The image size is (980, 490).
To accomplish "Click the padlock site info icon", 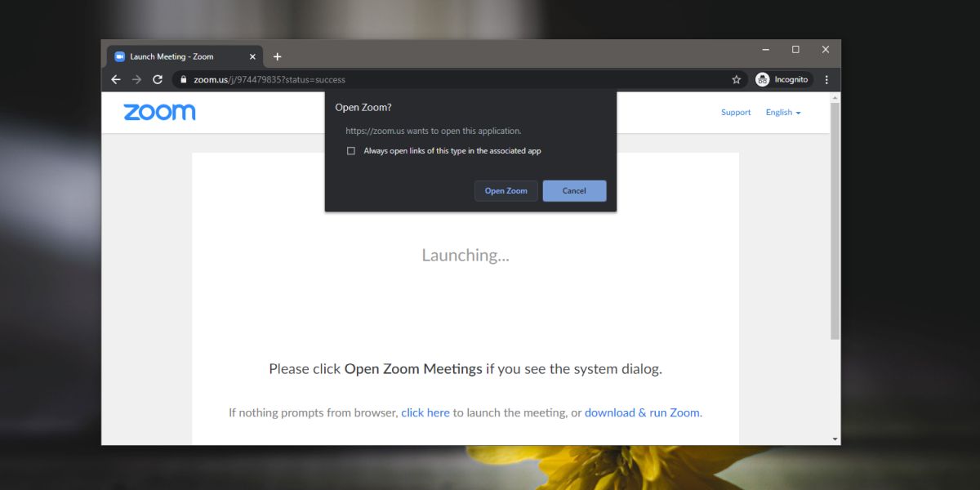I will tap(183, 79).
